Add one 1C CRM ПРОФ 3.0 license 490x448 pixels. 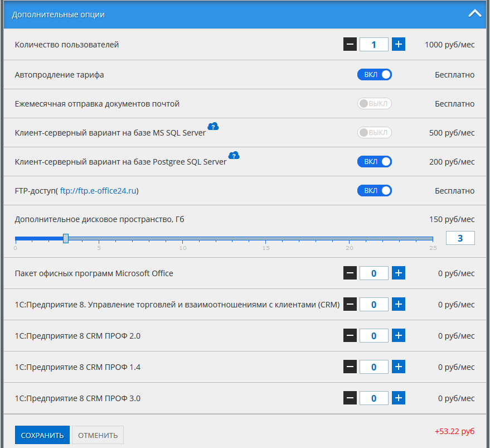(x=398, y=398)
